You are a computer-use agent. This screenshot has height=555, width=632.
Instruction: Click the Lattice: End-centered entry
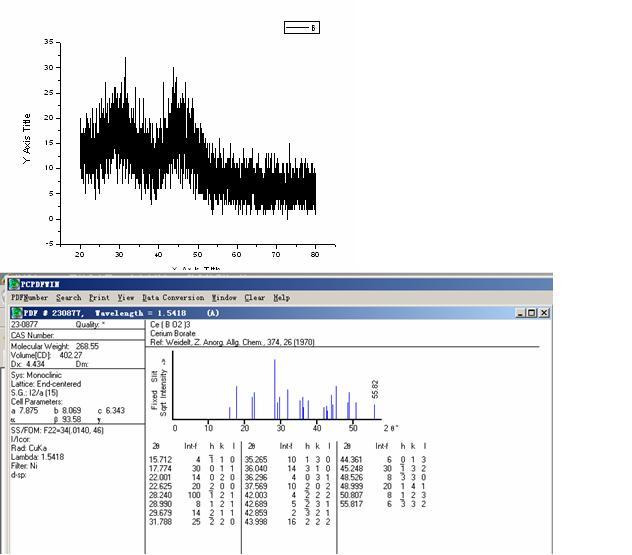click(46, 384)
